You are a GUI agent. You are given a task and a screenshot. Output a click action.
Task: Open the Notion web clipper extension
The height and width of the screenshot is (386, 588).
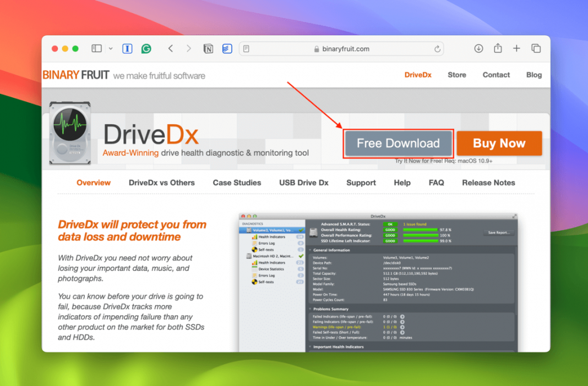tap(208, 48)
